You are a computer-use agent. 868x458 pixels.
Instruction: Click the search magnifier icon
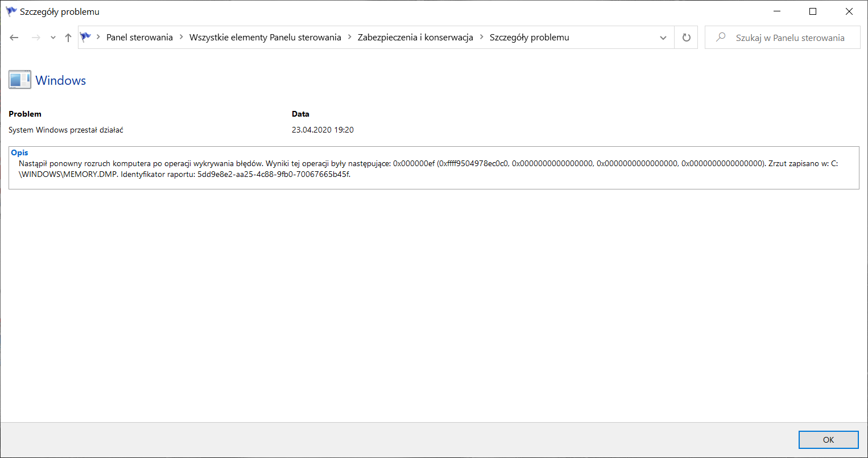click(x=721, y=38)
